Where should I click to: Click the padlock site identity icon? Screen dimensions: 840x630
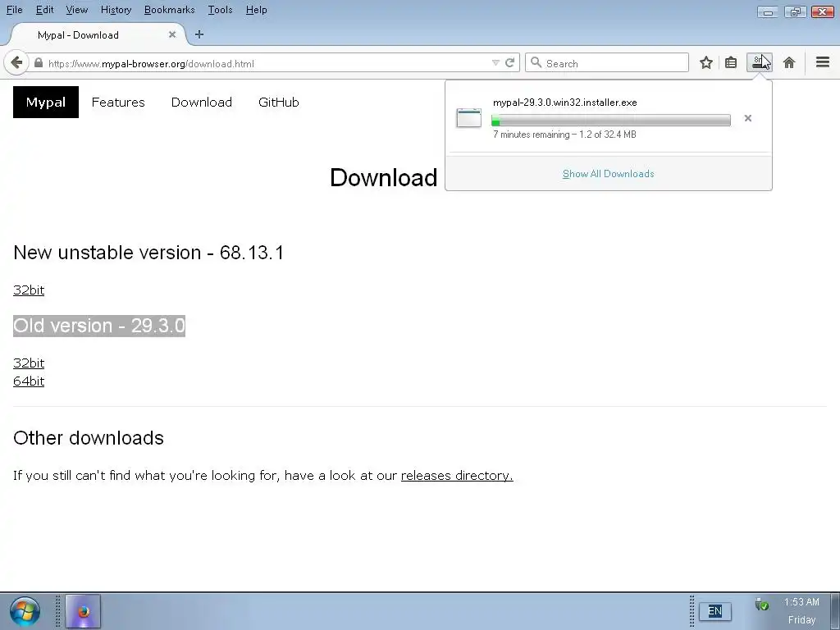(39, 62)
